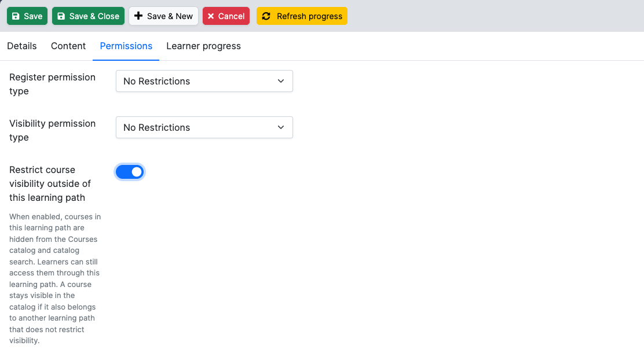Cancel editing with the red button
The height and width of the screenshot is (353, 644).
click(226, 16)
